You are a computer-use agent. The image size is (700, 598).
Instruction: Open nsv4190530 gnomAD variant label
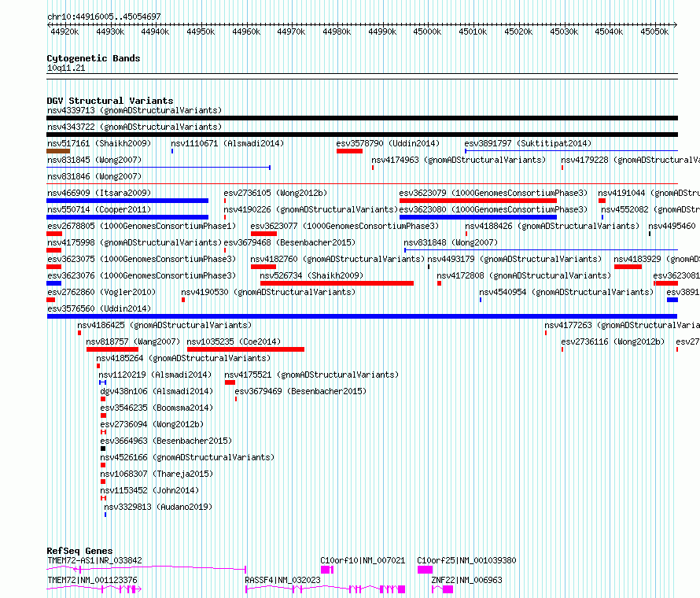pyautogui.click(x=268, y=292)
